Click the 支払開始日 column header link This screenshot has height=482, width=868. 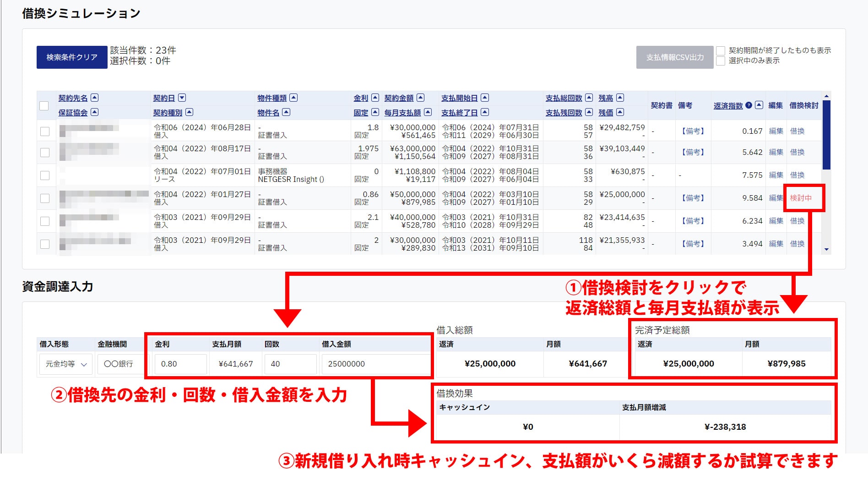point(459,98)
